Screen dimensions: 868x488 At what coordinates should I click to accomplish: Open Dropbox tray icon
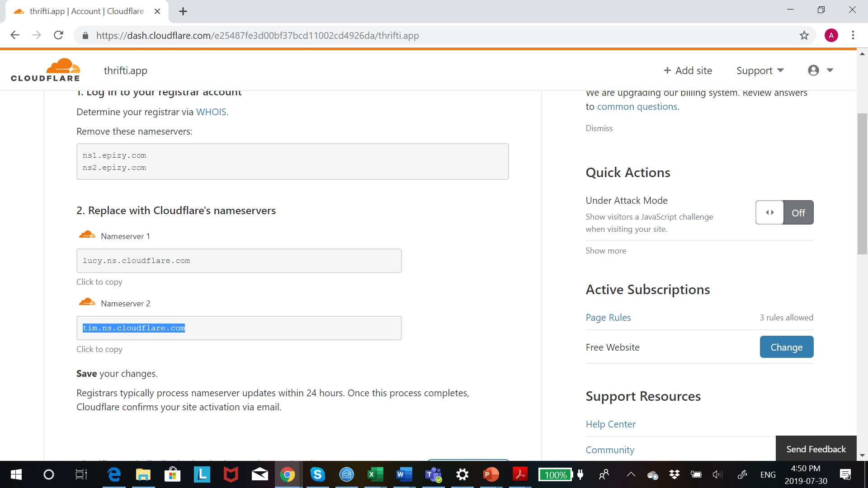coord(675,474)
